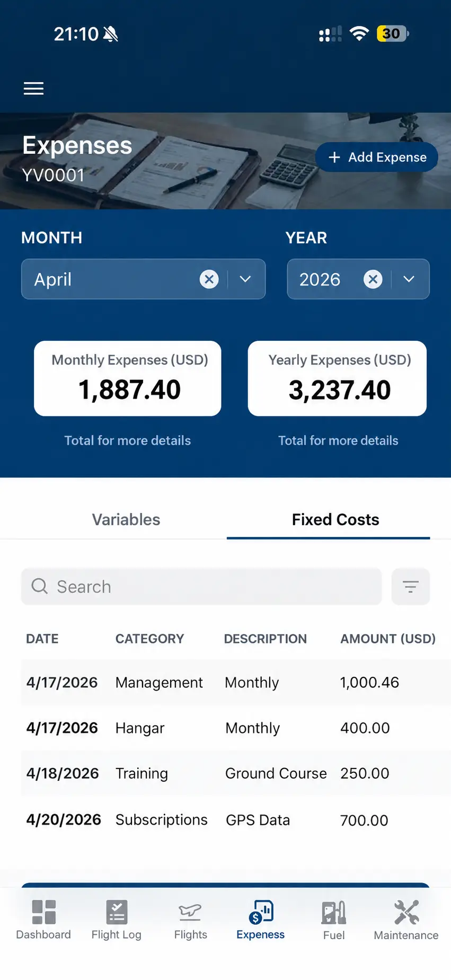
Task: Sort by the DATE column header
Action: click(42, 639)
